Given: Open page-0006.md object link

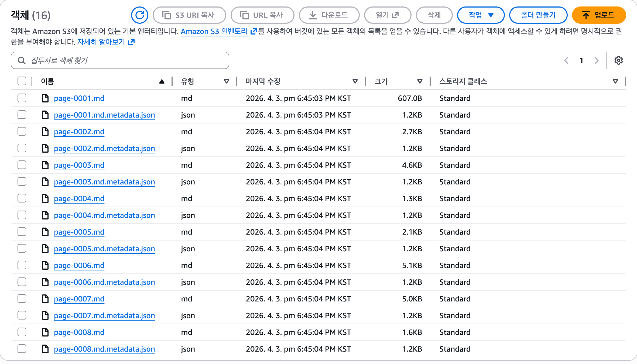Looking at the screenshot, I should pyautogui.click(x=79, y=265).
